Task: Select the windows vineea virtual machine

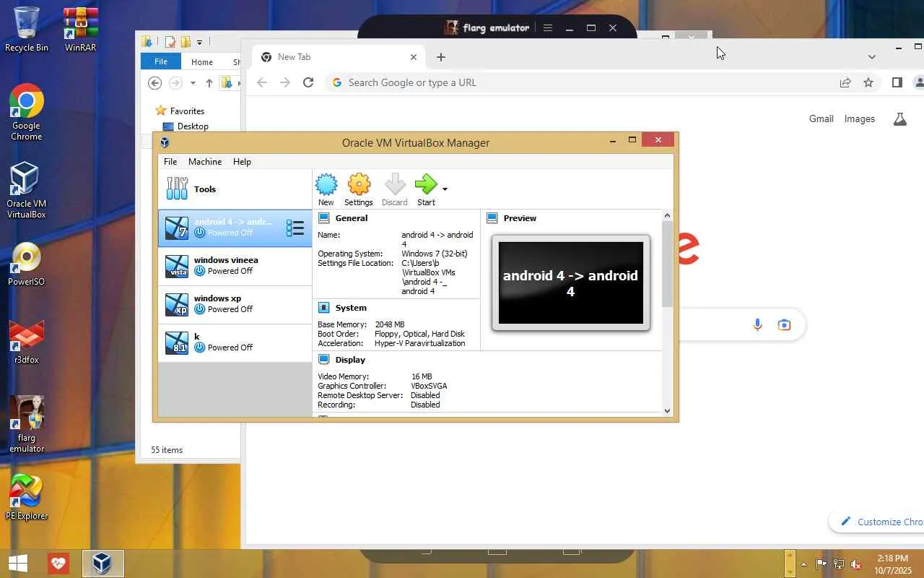Action: pyautogui.click(x=235, y=266)
